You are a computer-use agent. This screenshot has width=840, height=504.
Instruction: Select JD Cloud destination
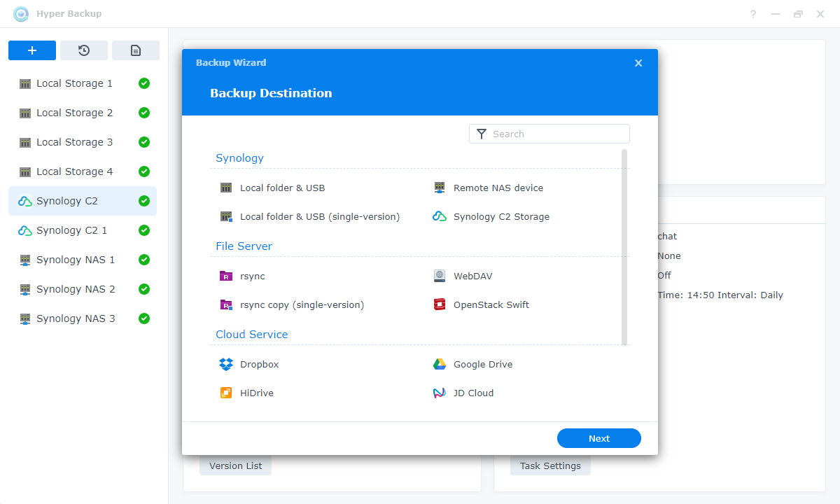pyautogui.click(x=475, y=393)
